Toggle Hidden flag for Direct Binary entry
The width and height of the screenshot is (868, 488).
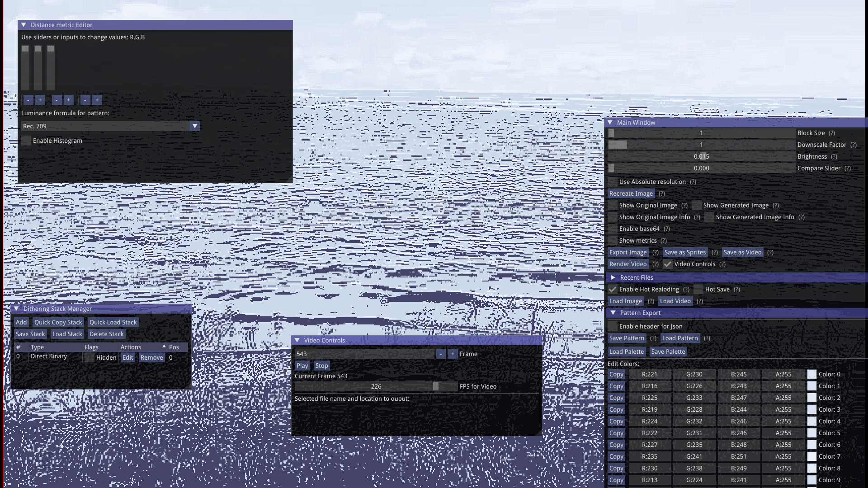click(x=90, y=358)
